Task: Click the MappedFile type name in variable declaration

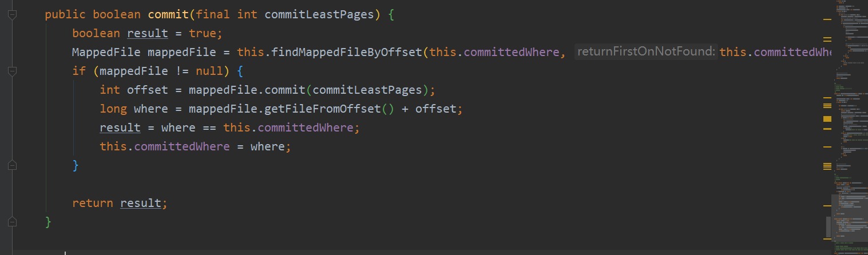Action: click(x=106, y=52)
